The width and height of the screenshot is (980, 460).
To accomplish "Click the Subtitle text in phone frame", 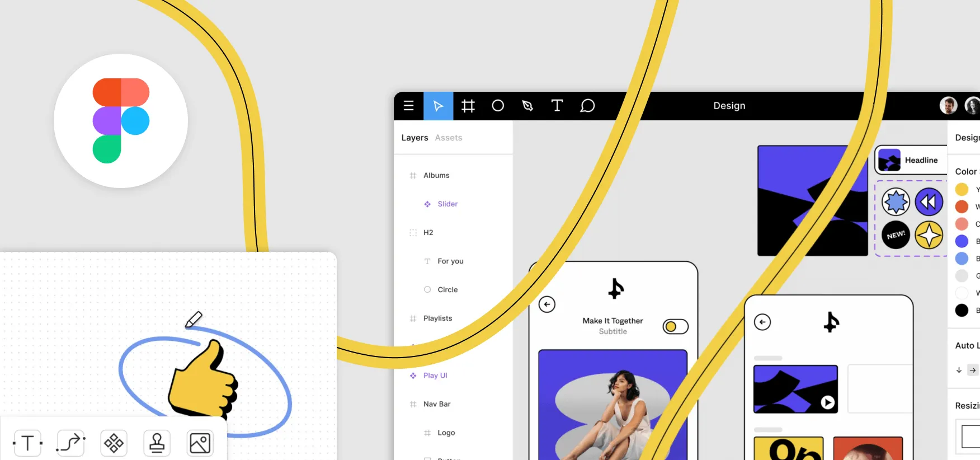I will pos(613,331).
